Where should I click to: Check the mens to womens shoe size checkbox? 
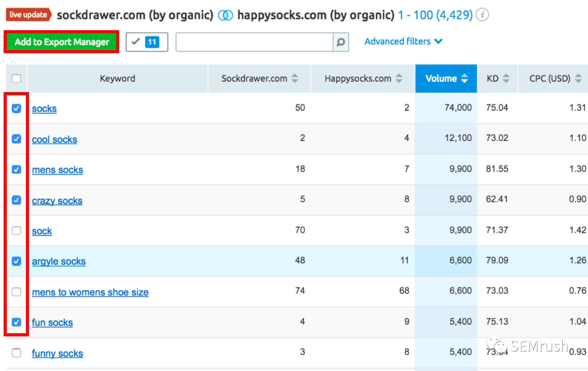tap(16, 292)
